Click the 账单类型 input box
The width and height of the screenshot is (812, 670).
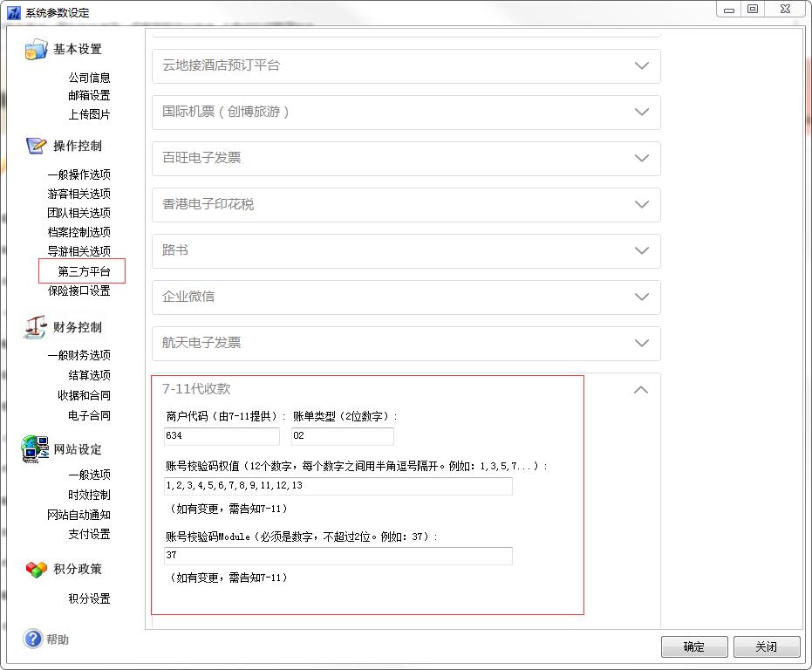point(342,436)
